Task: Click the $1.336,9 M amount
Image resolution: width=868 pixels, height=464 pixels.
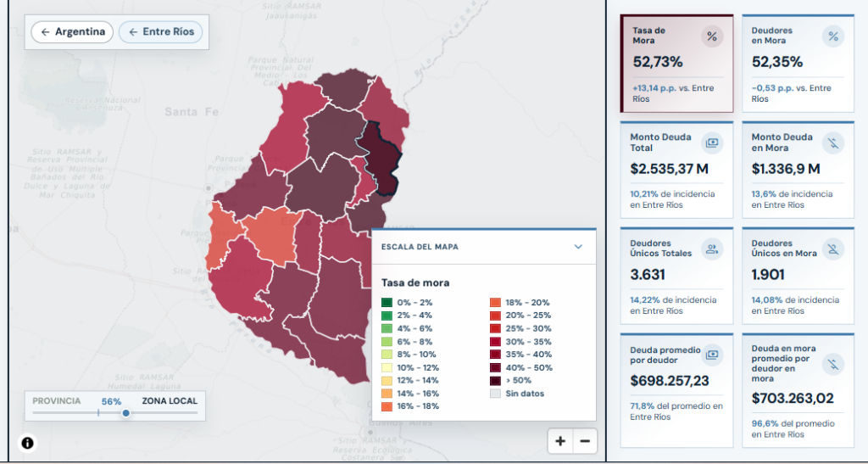Action: pyautogui.click(x=786, y=168)
